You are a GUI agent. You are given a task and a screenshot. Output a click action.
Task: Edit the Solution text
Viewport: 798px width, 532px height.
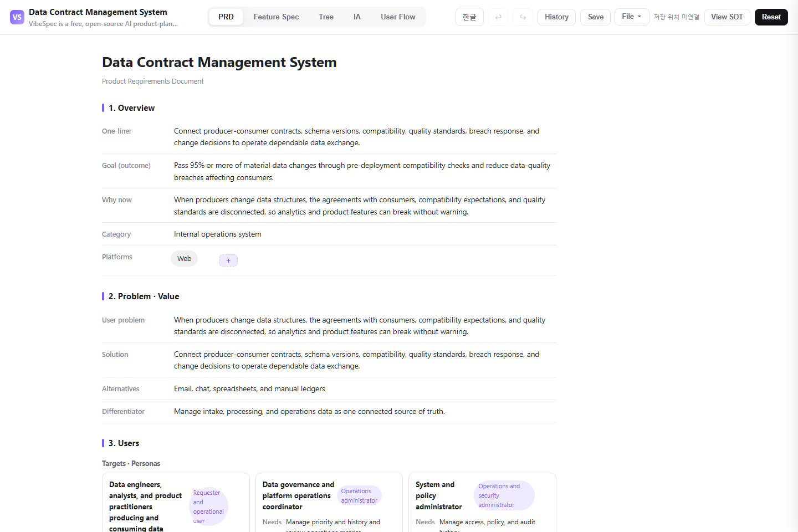click(356, 360)
